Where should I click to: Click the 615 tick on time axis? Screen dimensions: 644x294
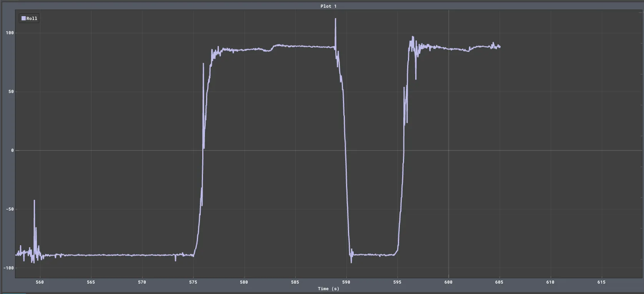click(601, 282)
